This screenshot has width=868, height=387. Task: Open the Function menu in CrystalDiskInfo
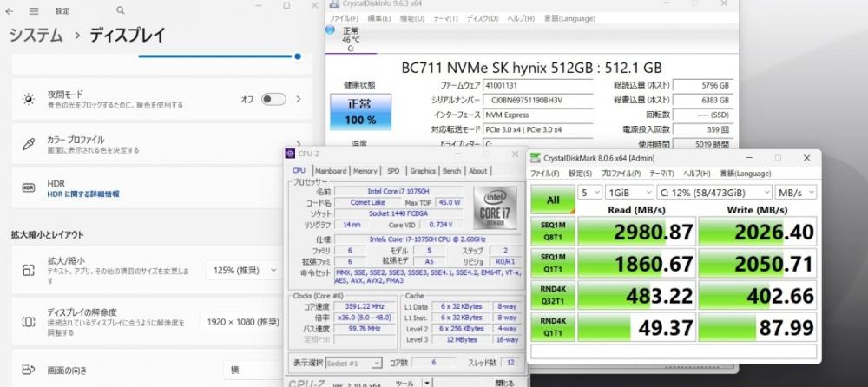click(412, 18)
